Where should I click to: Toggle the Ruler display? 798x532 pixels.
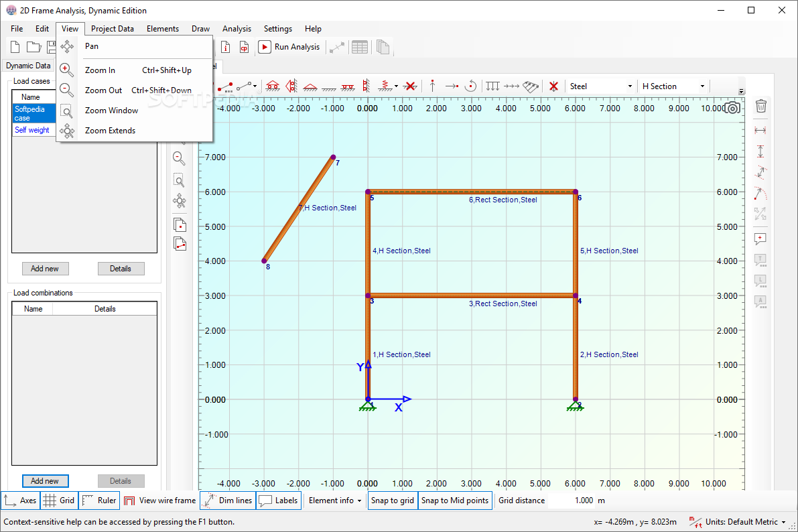click(x=99, y=501)
